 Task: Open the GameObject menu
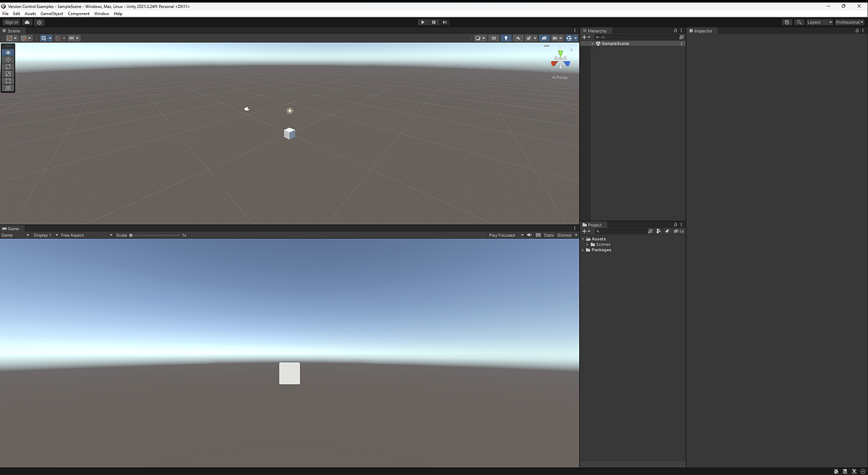(53, 13)
